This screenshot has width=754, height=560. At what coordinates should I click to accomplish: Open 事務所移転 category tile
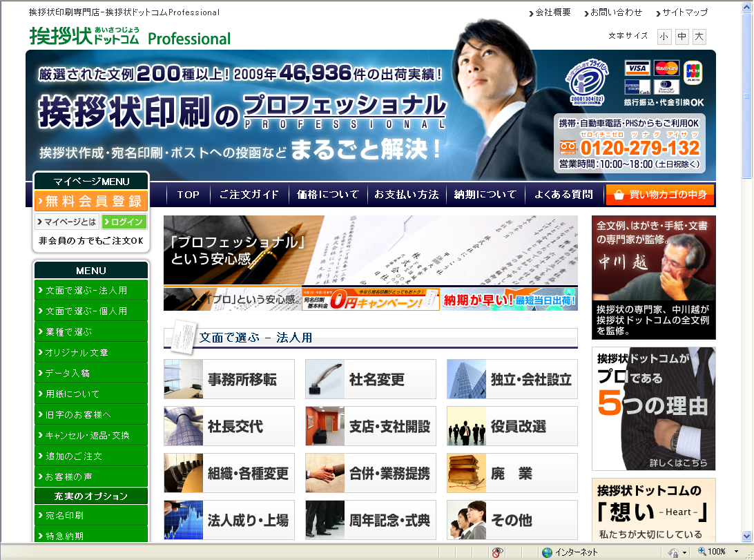(229, 379)
